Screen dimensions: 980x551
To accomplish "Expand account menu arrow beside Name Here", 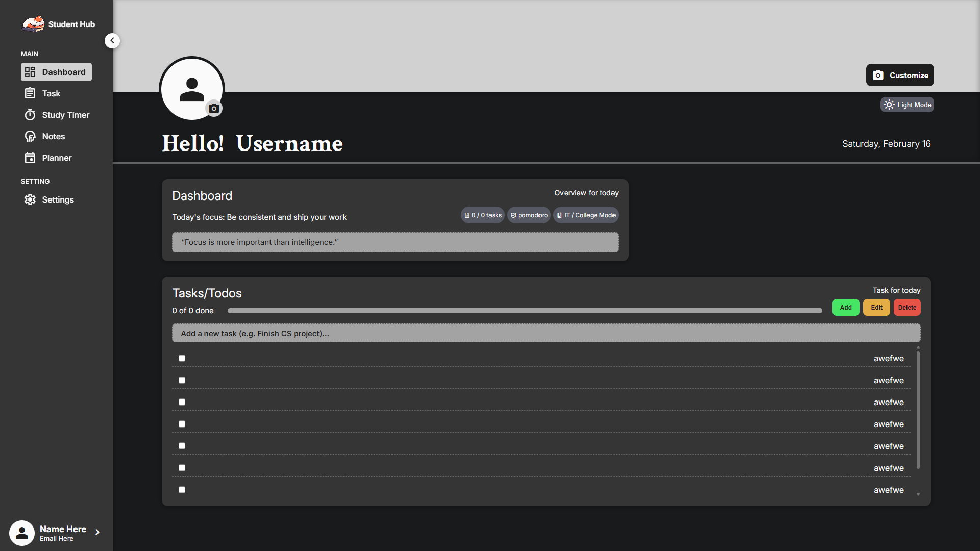I will [x=97, y=532].
